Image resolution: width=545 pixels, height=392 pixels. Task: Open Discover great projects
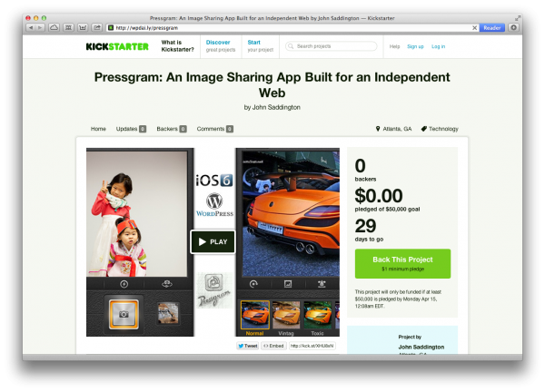[x=221, y=46]
